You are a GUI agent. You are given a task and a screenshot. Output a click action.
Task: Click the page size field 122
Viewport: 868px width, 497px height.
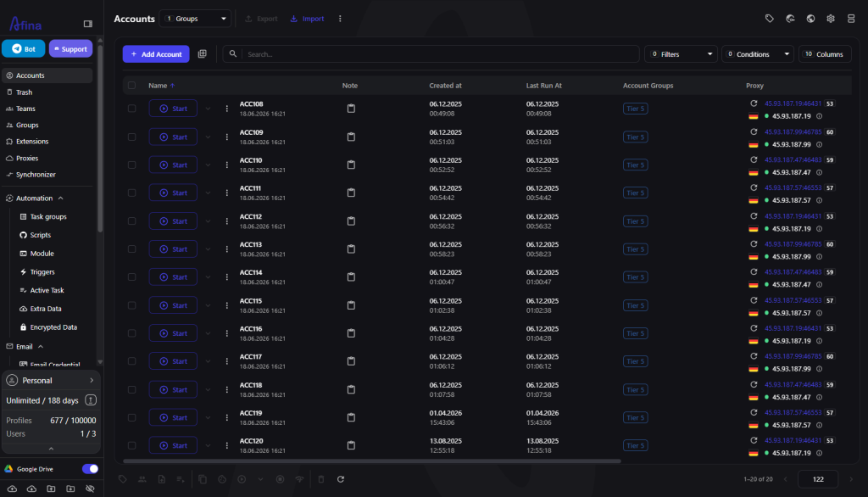[818, 479]
